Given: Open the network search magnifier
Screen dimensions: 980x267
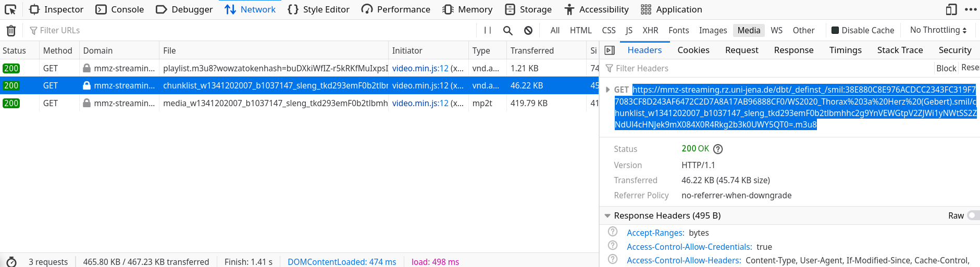Looking at the screenshot, I should click(508, 31).
